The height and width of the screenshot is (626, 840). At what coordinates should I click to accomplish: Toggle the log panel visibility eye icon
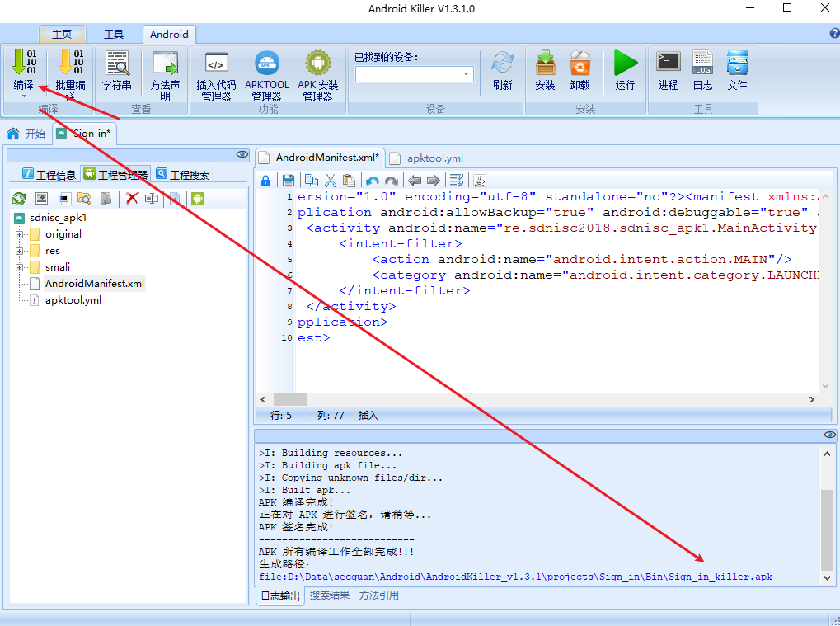(829, 434)
